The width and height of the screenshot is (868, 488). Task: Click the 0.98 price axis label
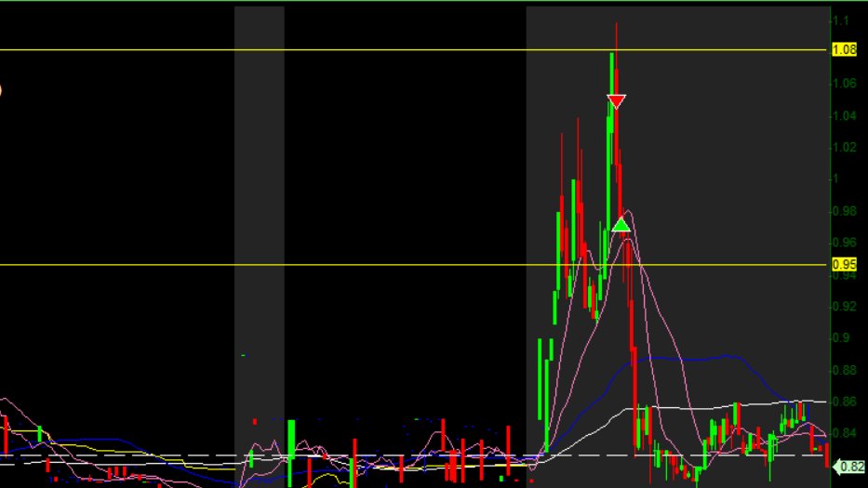tap(845, 211)
